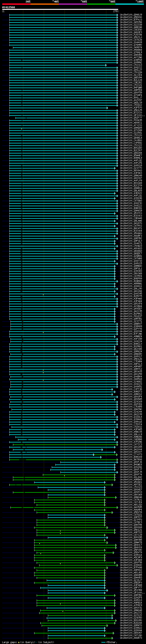This screenshot has height=644, width=146.
Task: Select the query label AV412568
Action: pos(8,7)
